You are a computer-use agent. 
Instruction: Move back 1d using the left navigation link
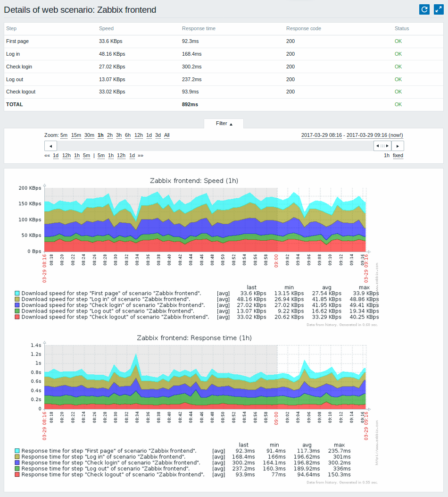56,156
